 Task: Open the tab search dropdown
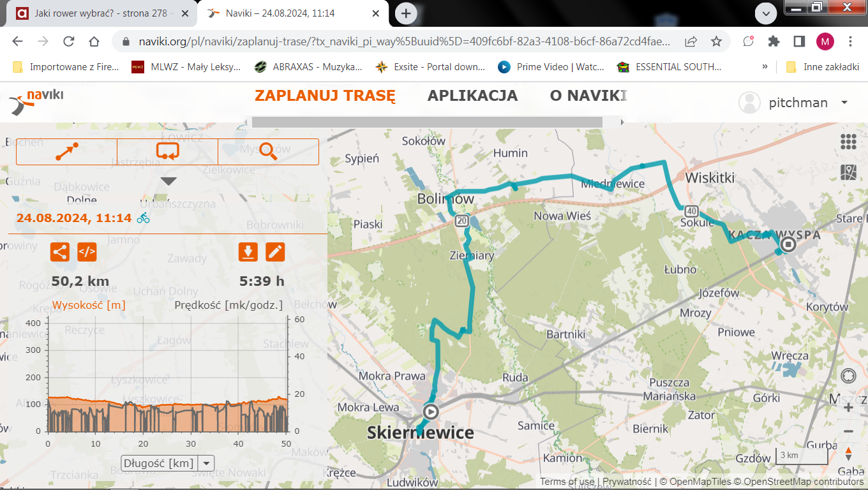pos(765,12)
